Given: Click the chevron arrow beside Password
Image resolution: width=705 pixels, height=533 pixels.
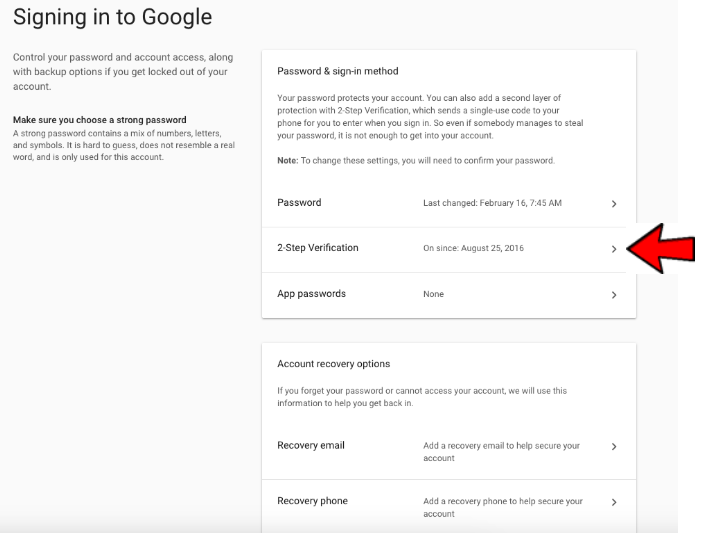Looking at the screenshot, I should click(614, 204).
